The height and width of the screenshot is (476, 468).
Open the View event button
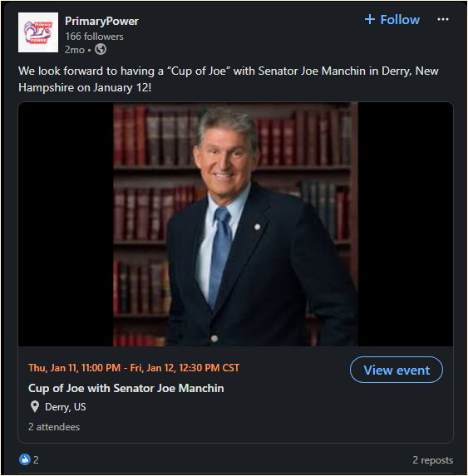pos(397,370)
